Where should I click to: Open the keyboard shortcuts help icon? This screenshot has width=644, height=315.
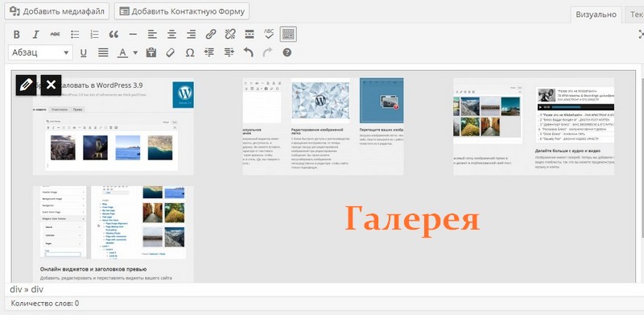(287, 52)
